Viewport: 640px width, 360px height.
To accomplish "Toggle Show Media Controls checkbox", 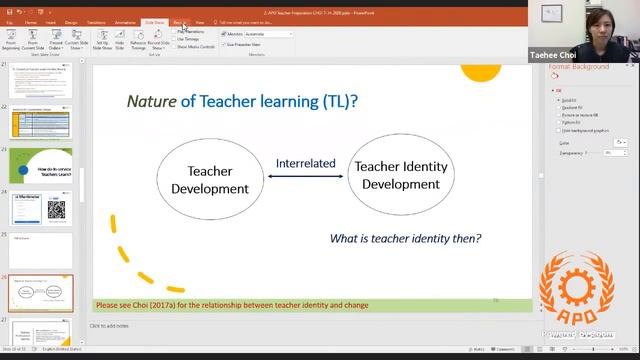I will click(x=174, y=47).
